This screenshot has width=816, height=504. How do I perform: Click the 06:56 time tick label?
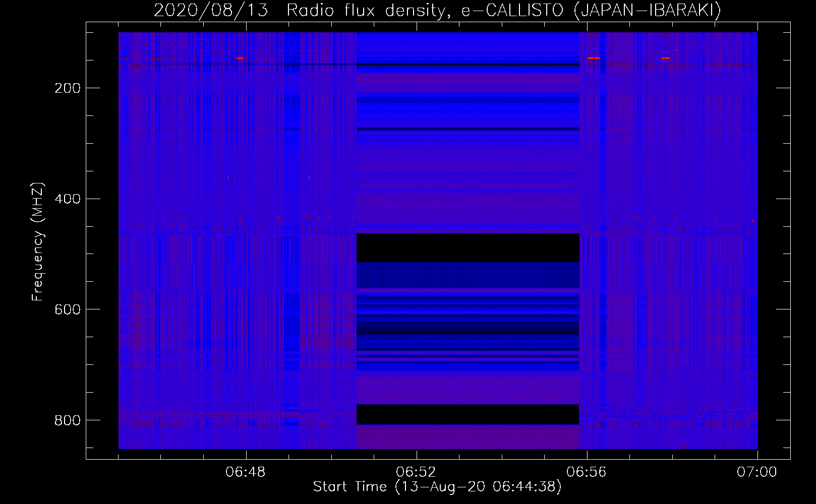click(587, 472)
